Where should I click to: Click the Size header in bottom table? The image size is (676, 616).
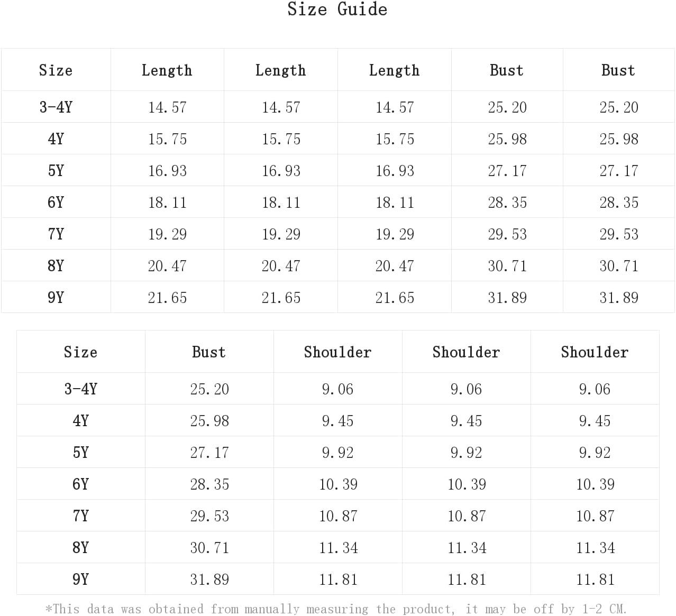(80, 352)
